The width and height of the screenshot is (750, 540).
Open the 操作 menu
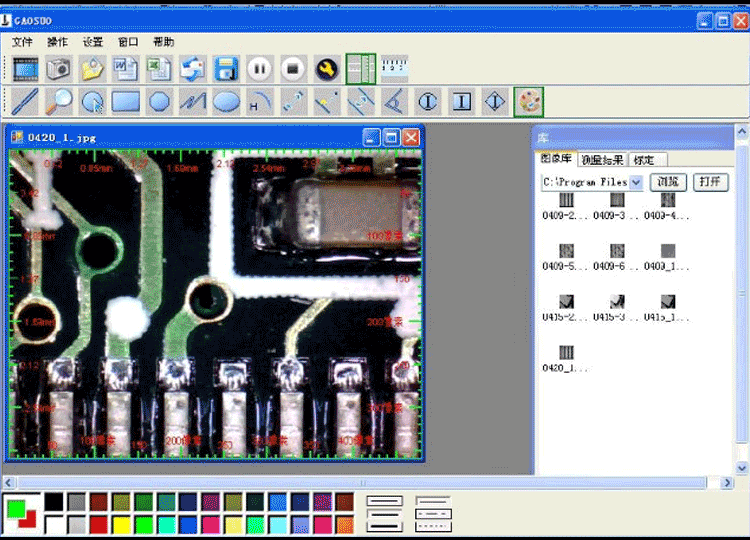coord(57,42)
